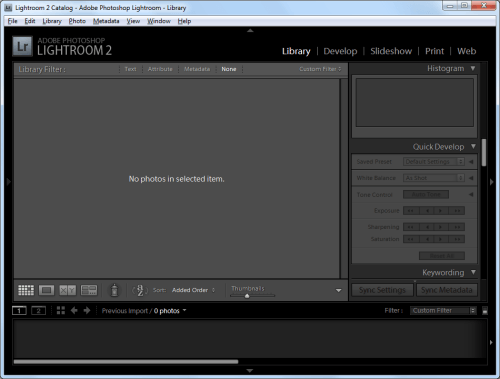Viewport: 500px width, 379px height.
Task: Toggle second window display button 2
Action: [38, 311]
